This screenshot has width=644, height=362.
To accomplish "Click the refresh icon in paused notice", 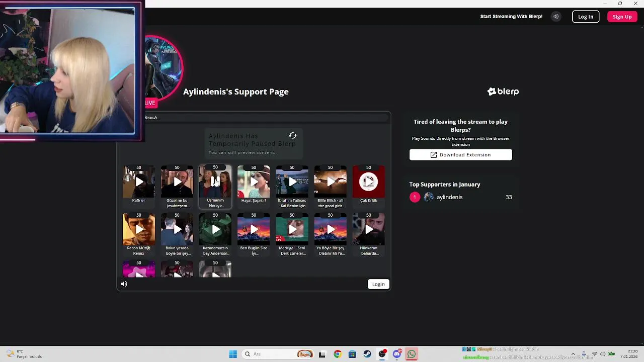I will (x=292, y=136).
